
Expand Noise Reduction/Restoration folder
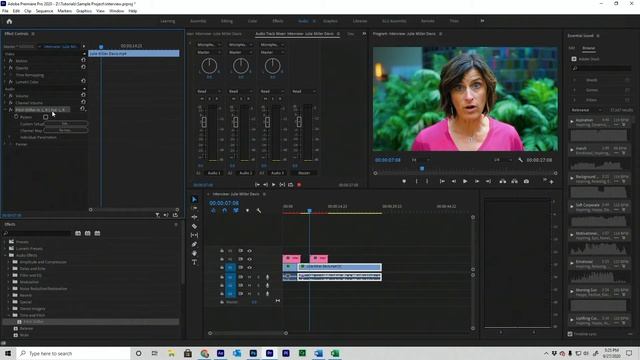9,289
